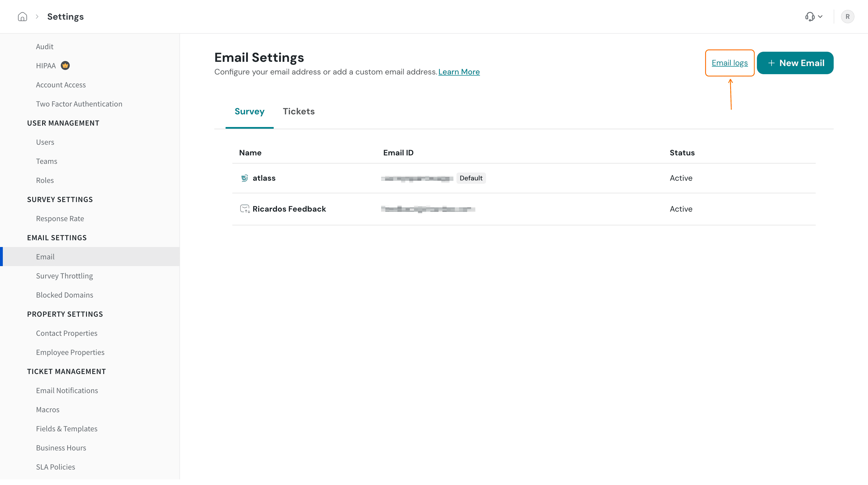The image size is (868, 485).
Task: Click the Name column header
Action: 250,153
